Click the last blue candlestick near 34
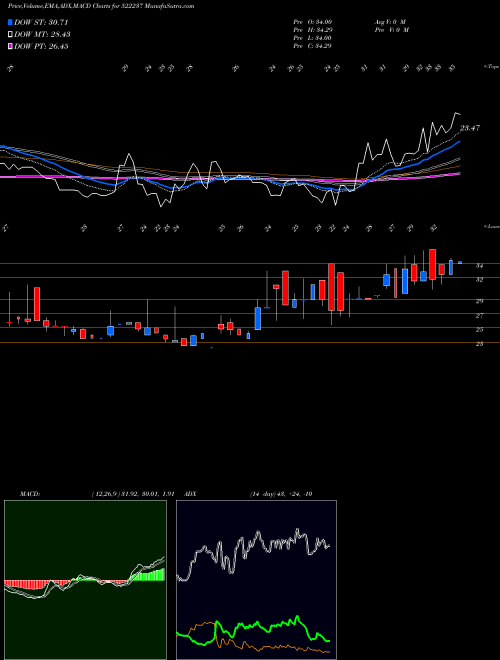The width and height of the screenshot is (500, 660). [460, 263]
